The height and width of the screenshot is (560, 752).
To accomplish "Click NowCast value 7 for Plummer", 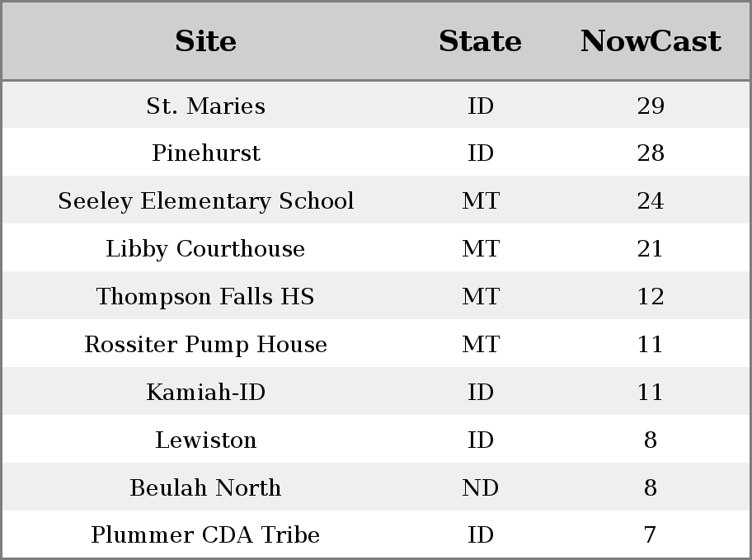I will [651, 535].
